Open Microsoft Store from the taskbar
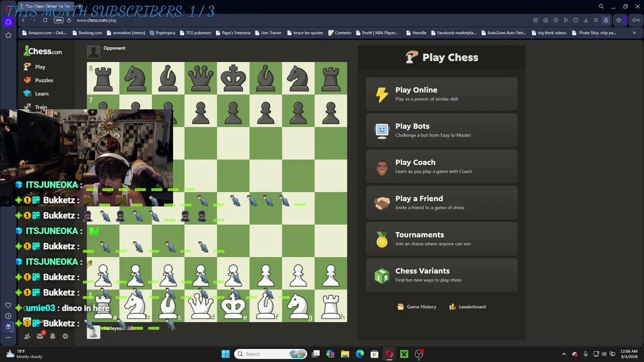Screen dimensions: 644x362 tap(374, 354)
